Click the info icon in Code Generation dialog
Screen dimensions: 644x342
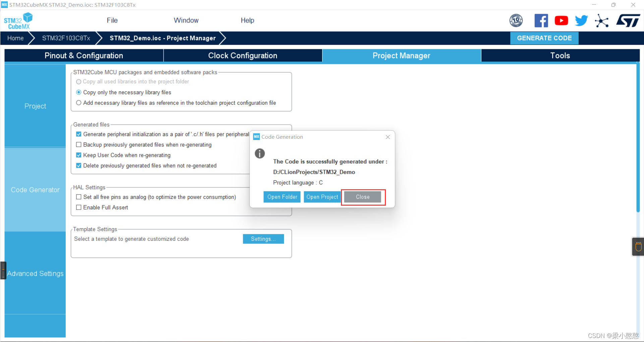(260, 153)
